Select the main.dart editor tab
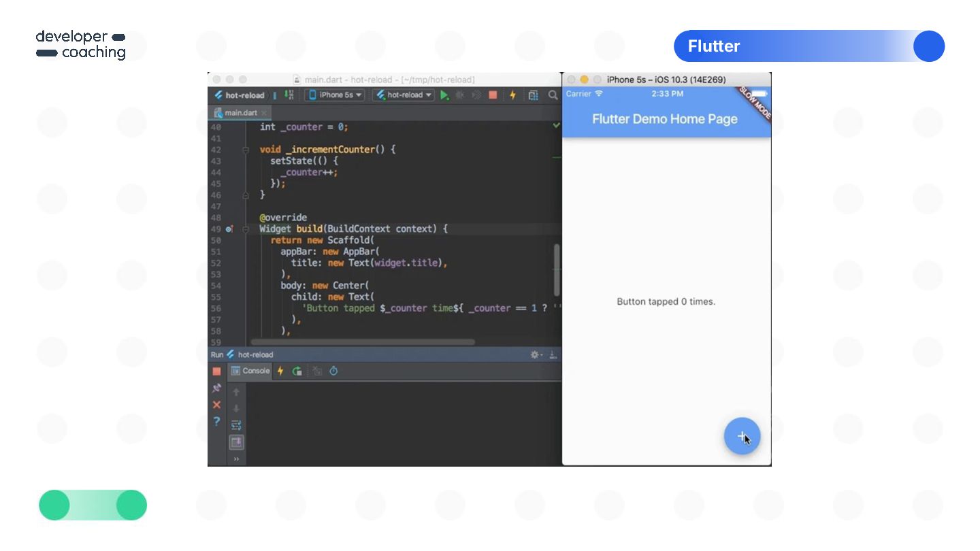Viewport: 980px width, 551px height. click(x=240, y=113)
